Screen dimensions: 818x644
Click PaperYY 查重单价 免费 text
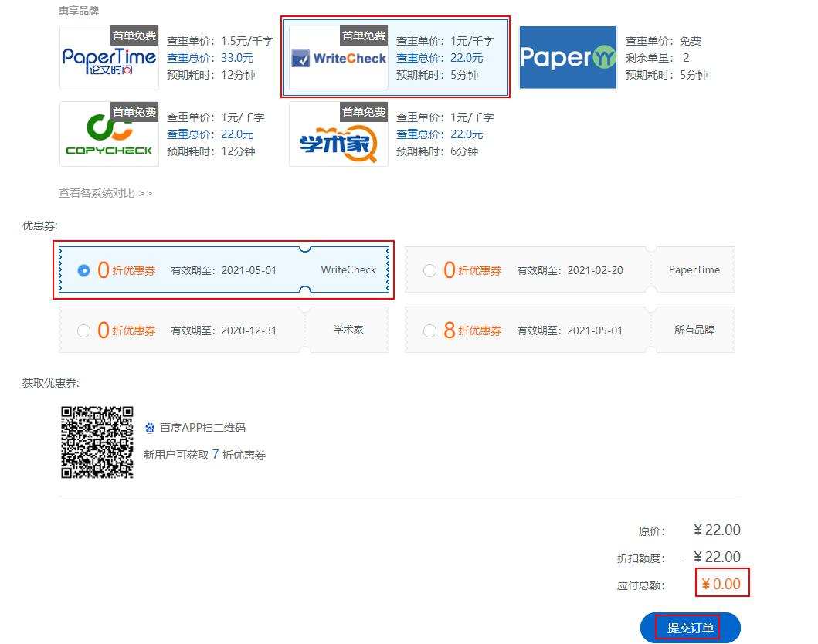click(x=664, y=41)
